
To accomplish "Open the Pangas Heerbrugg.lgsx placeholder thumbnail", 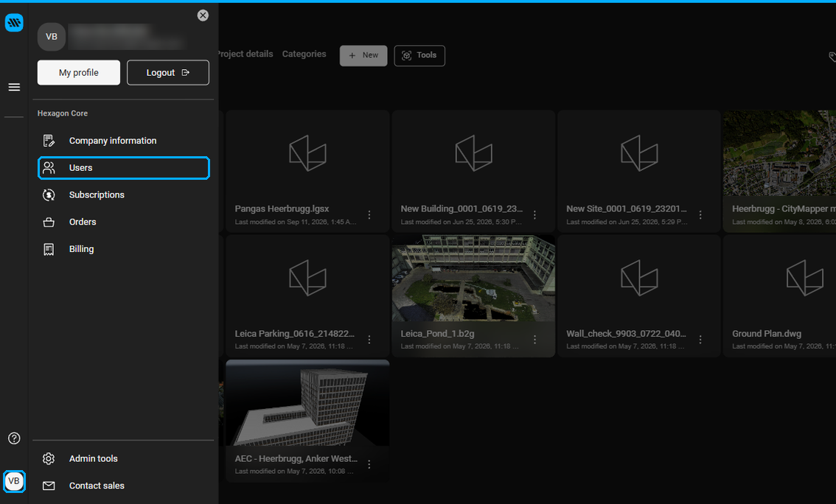I will coord(307,153).
